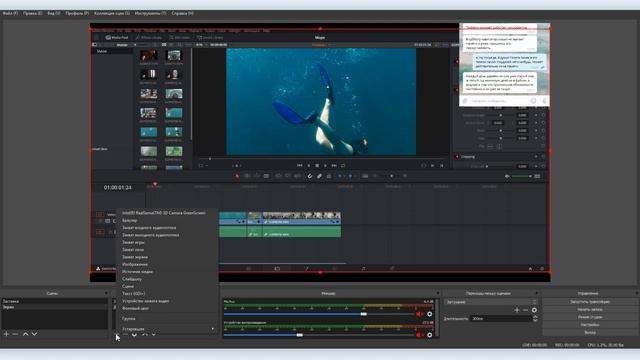This screenshot has width=640, height=360.
Task: Open the Правка menu
Action: 33,13
